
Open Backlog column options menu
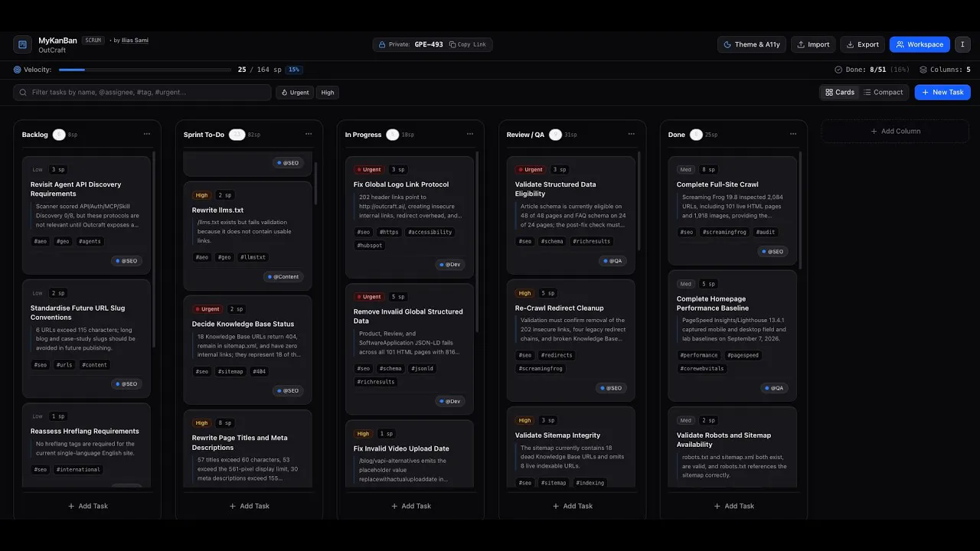coord(147,134)
